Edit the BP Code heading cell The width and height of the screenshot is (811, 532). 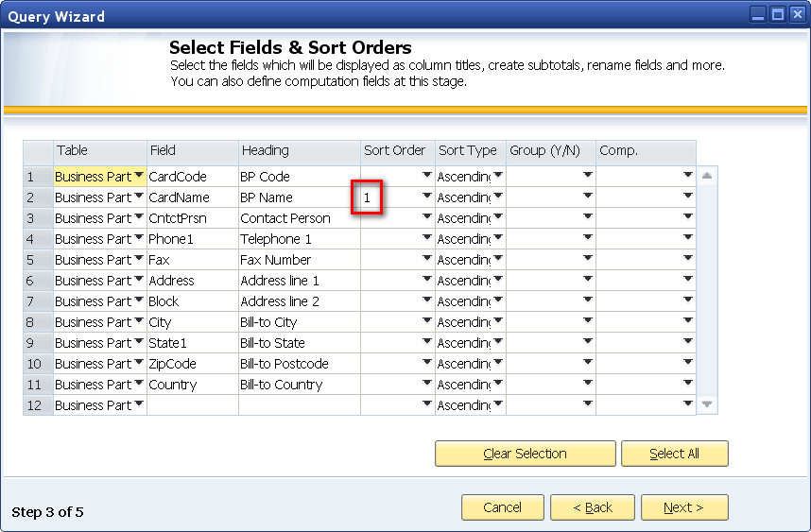click(298, 177)
